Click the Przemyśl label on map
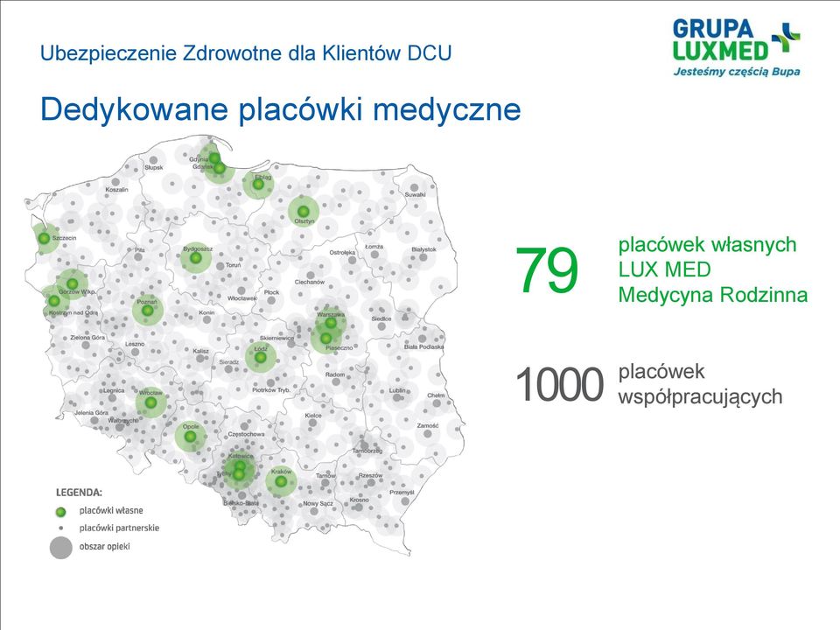 point(402,493)
